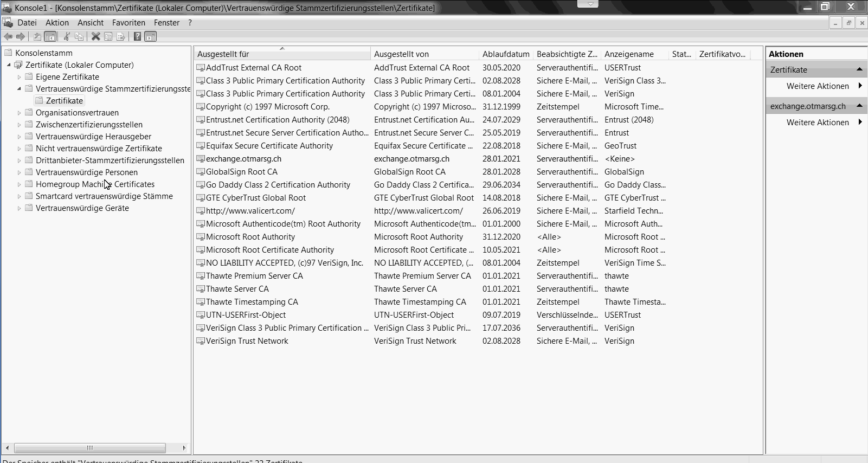Expand Zwischenzertifizierungsstellen node
868x463 pixels.
[19, 125]
